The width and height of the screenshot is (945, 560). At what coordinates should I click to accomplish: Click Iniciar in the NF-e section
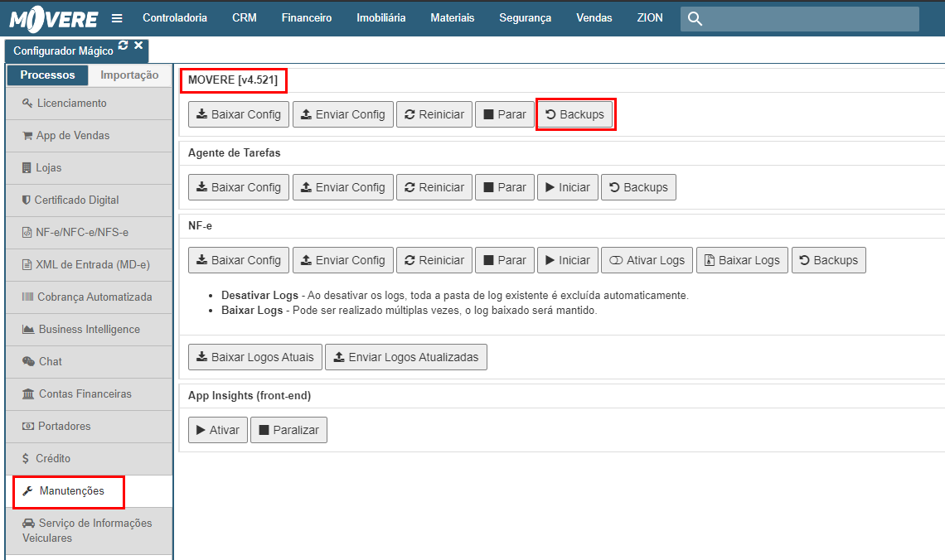tap(568, 260)
